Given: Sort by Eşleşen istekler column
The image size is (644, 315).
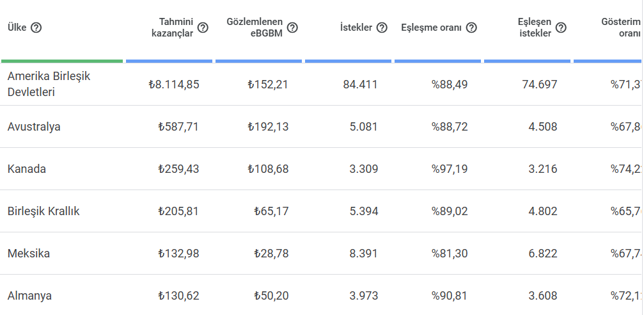Looking at the screenshot, I should pyautogui.click(x=535, y=28).
